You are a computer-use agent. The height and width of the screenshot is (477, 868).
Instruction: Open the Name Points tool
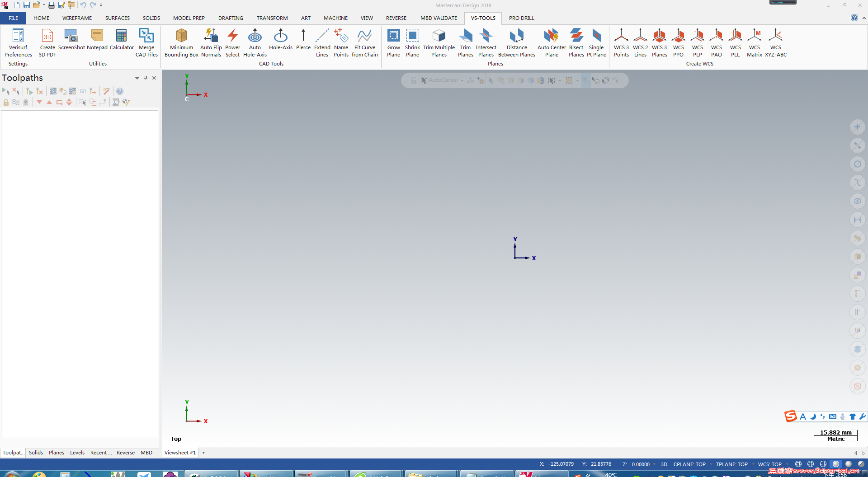tap(341, 42)
